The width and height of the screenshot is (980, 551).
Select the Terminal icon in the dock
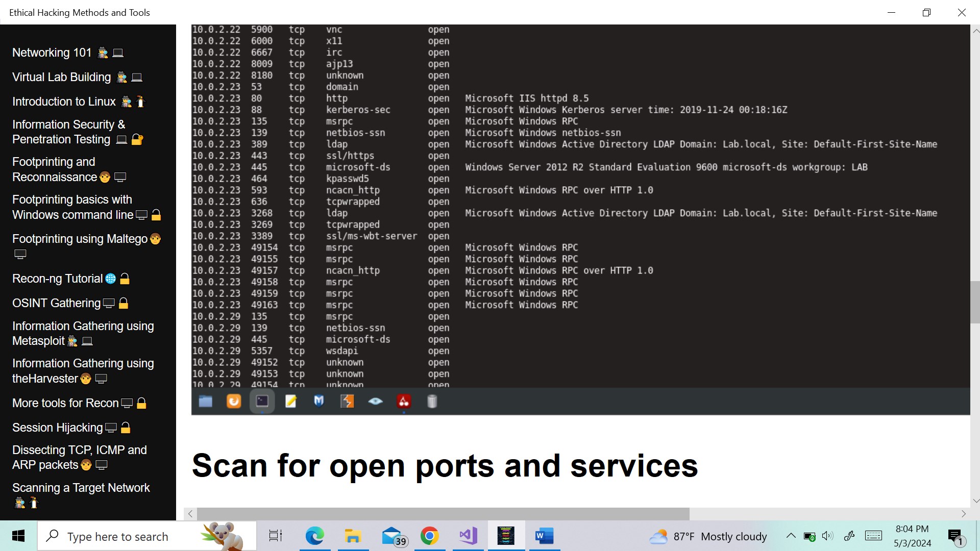pos(262,402)
